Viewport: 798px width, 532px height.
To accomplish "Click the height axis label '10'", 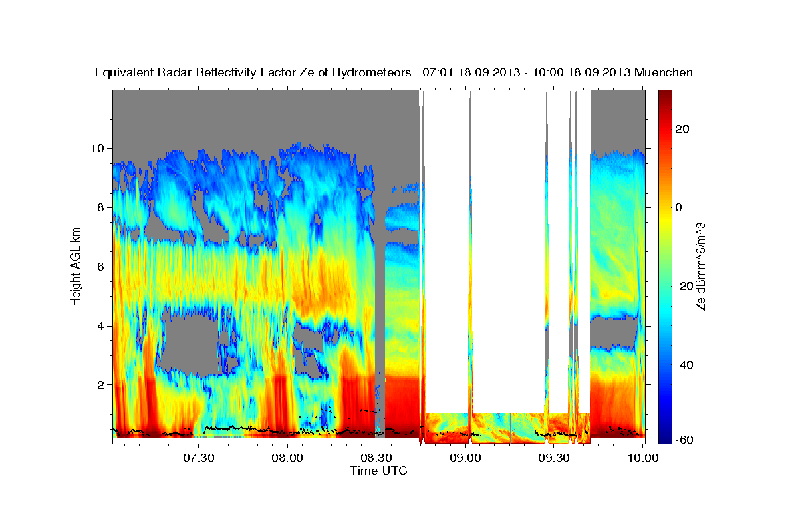I will click(x=99, y=148).
